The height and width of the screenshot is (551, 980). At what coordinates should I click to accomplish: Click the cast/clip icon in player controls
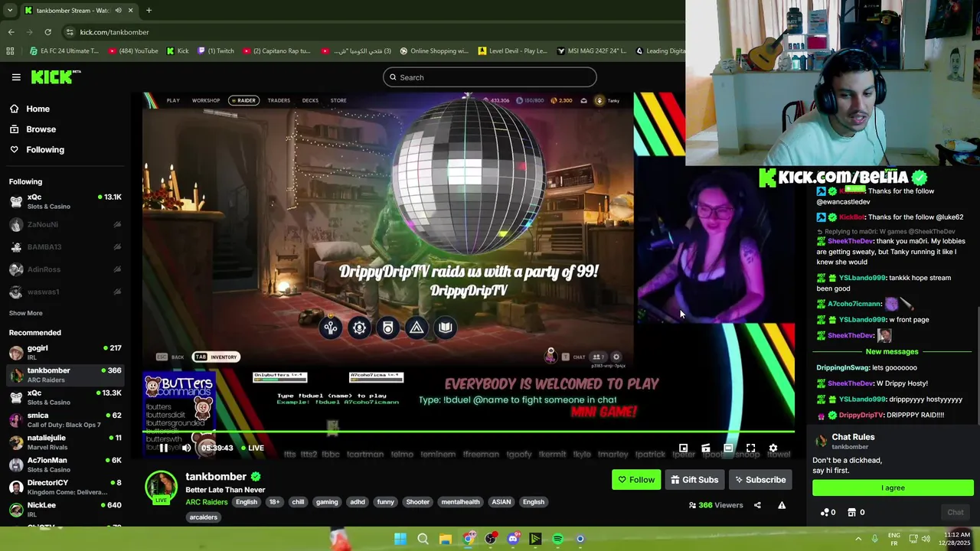(706, 448)
